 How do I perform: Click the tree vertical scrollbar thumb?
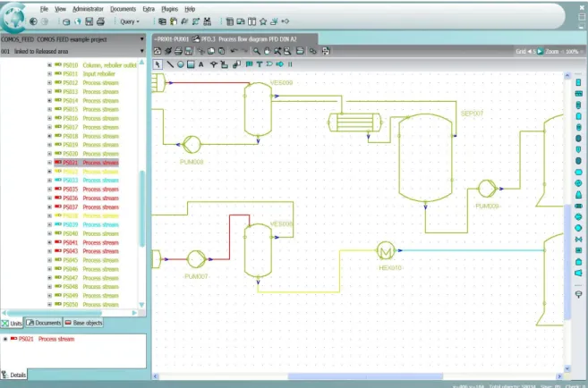click(142, 208)
